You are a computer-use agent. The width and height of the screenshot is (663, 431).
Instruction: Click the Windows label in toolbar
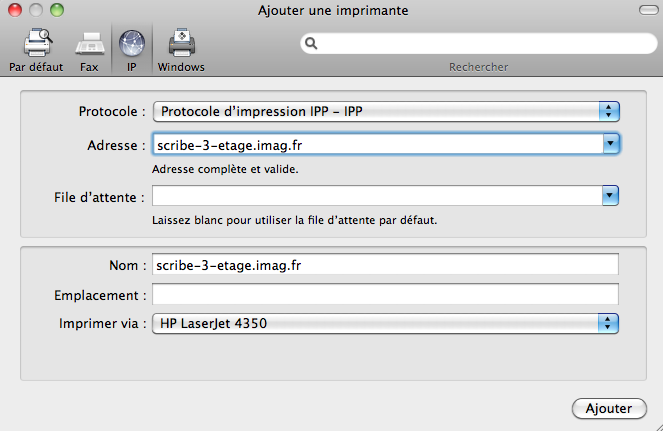(181, 67)
